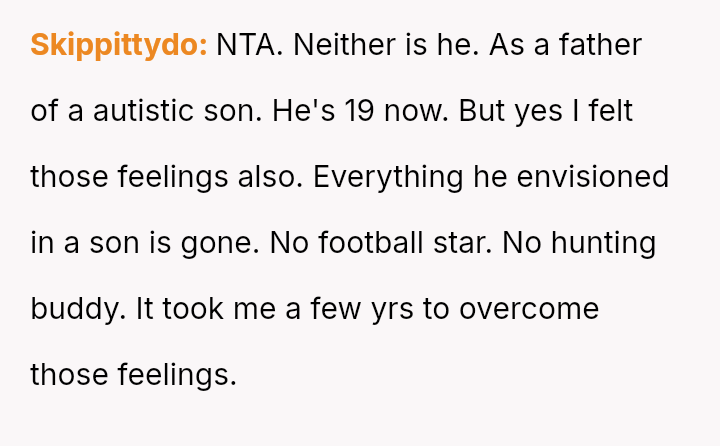The height and width of the screenshot is (446, 720).
Task: Click the words 'No hunting'
Action: [579, 243]
